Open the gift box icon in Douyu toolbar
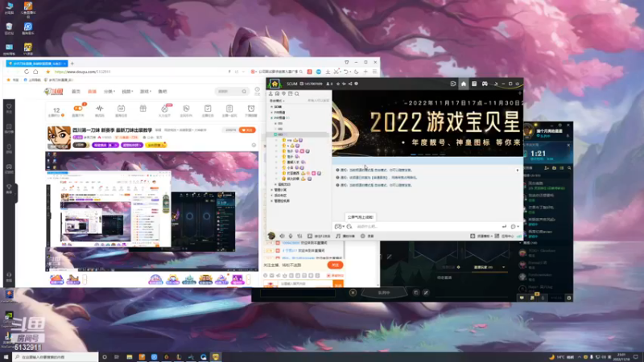 [x=143, y=110]
